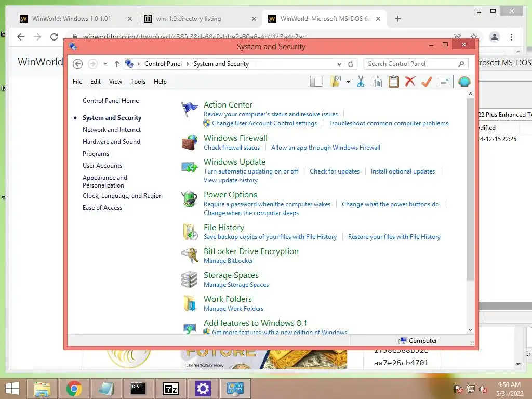Click the Storage Spaces drives icon
532x399 pixels.
coord(189,280)
